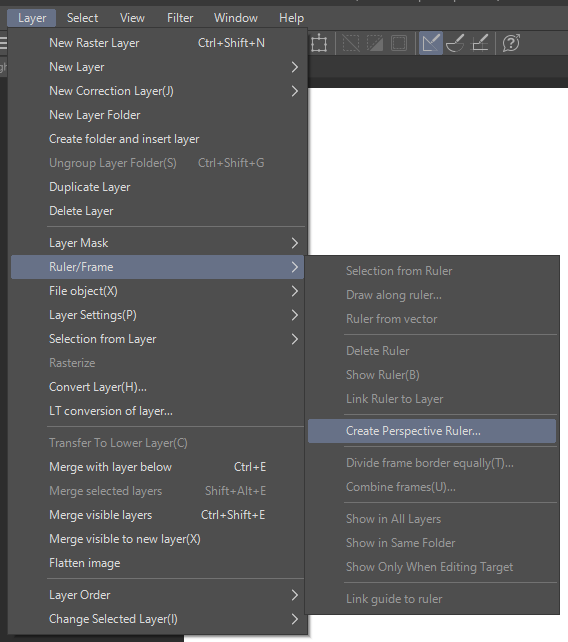Toggle Snap to Grid
Viewport: 568px width, 642px height.
(x=480, y=43)
